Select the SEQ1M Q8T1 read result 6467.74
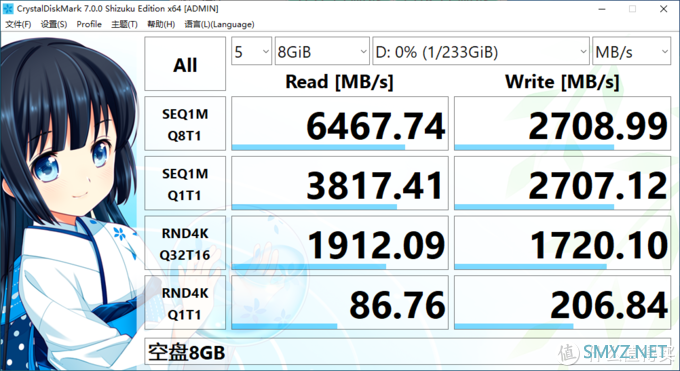This screenshot has width=680, height=371. click(x=340, y=124)
